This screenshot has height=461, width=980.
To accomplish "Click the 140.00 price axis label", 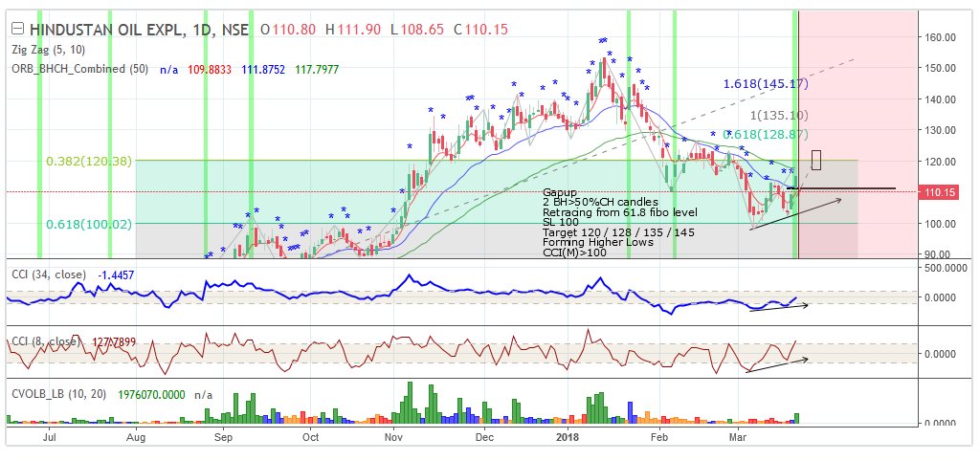I will [x=941, y=99].
